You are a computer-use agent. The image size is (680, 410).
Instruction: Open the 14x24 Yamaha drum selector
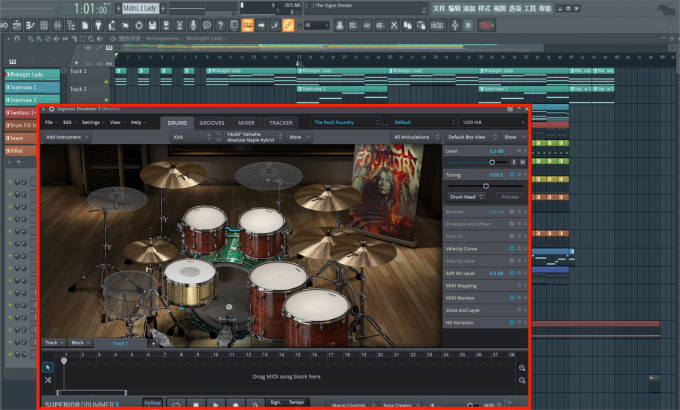pyautogui.click(x=254, y=137)
